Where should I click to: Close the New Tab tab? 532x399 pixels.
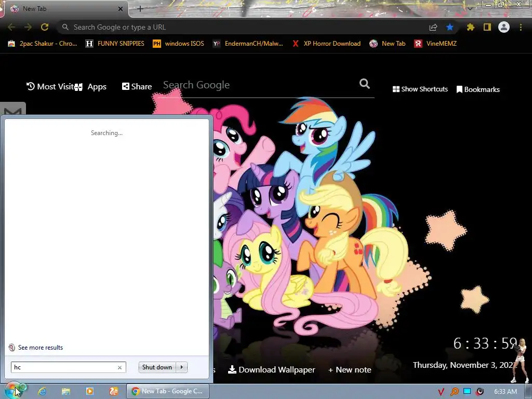tap(121, 9)
